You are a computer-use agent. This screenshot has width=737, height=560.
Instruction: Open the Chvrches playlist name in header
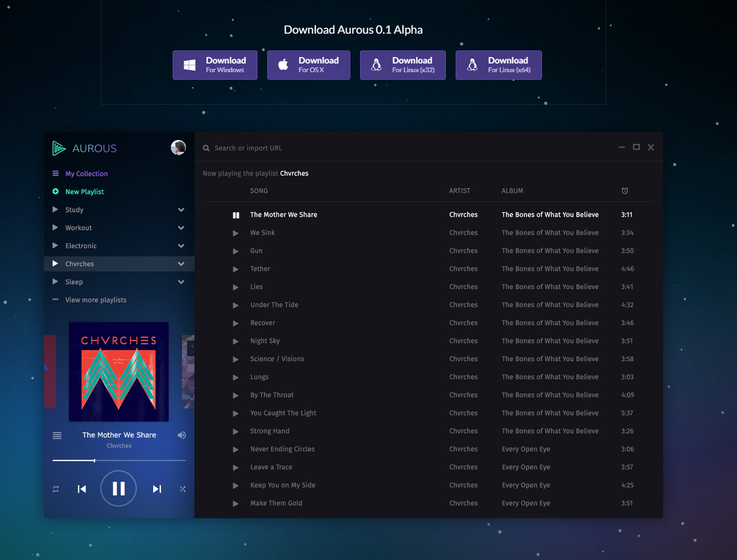294,174
